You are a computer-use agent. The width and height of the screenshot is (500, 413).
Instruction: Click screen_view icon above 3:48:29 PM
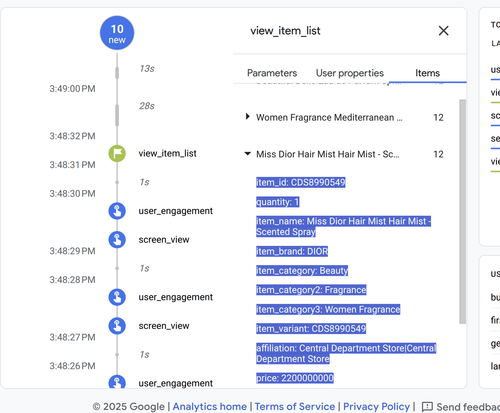click(117, 240)
